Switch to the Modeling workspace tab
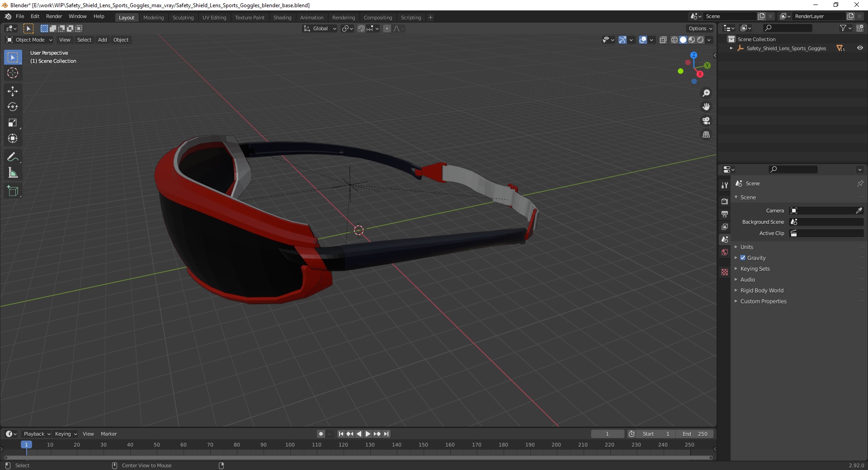 (153, 18)
